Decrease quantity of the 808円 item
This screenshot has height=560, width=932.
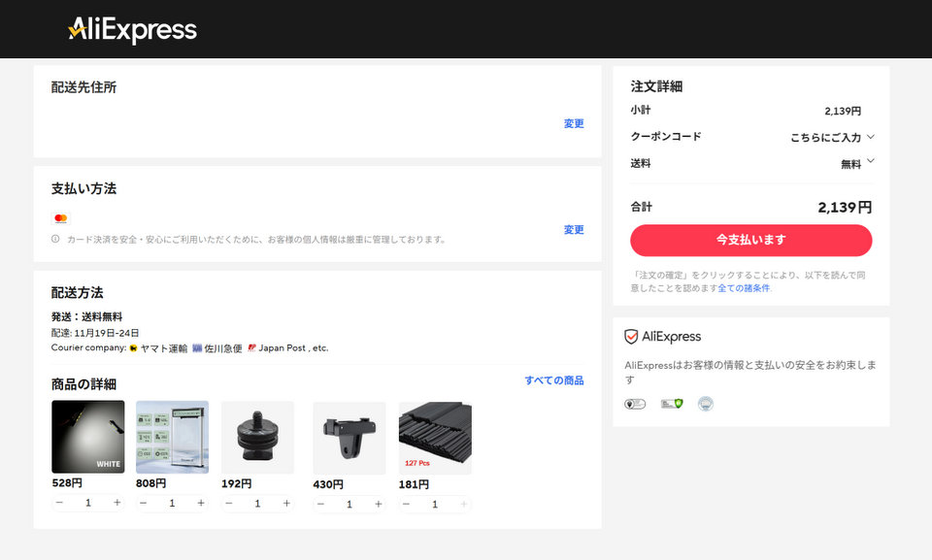tap(144, 503)
